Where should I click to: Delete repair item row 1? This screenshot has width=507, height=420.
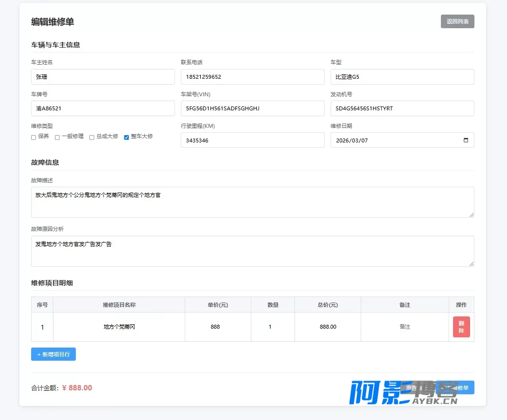[461, 327]
